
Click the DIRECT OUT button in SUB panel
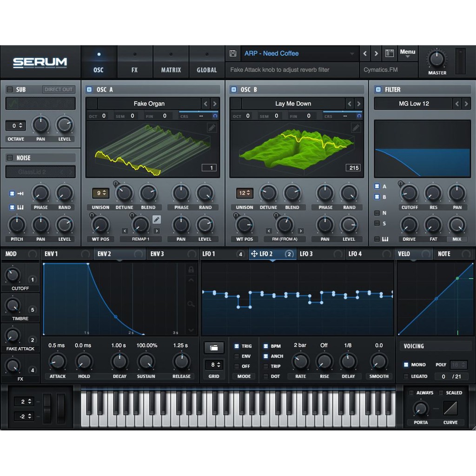click(x=58, y=89)
